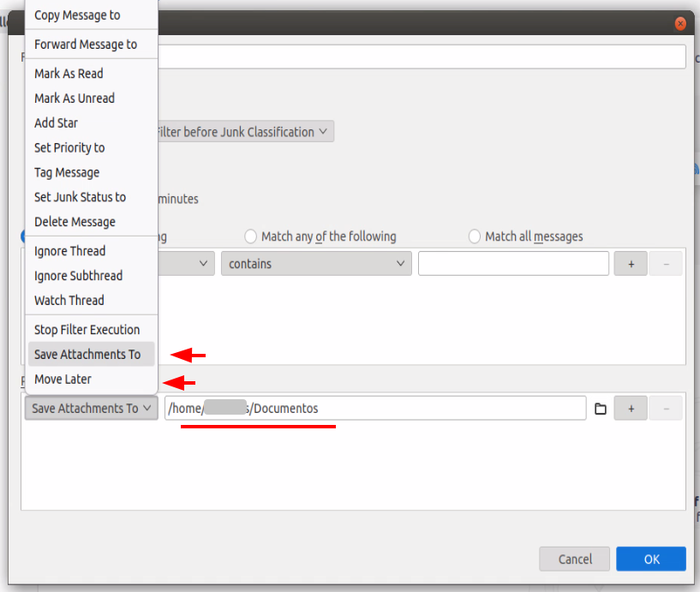Open the Save Attachments To action dropdown
The image size is (700, 592).
[x=92, y=409]
